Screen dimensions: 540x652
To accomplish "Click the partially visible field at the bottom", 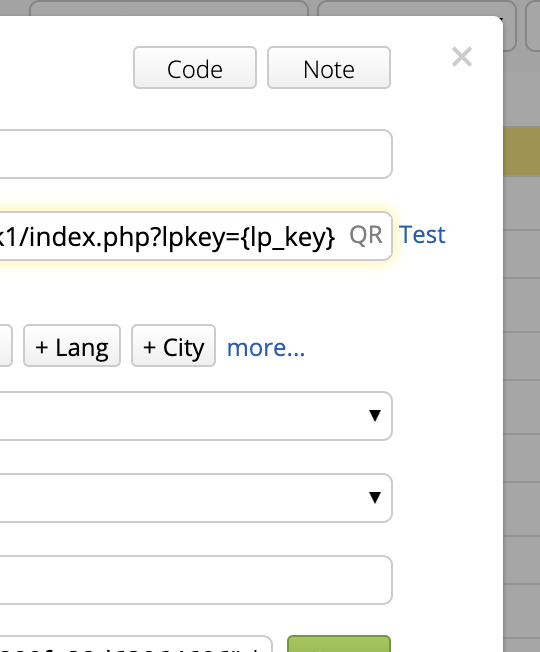I will pyautogui.click(x=136, y=644).
